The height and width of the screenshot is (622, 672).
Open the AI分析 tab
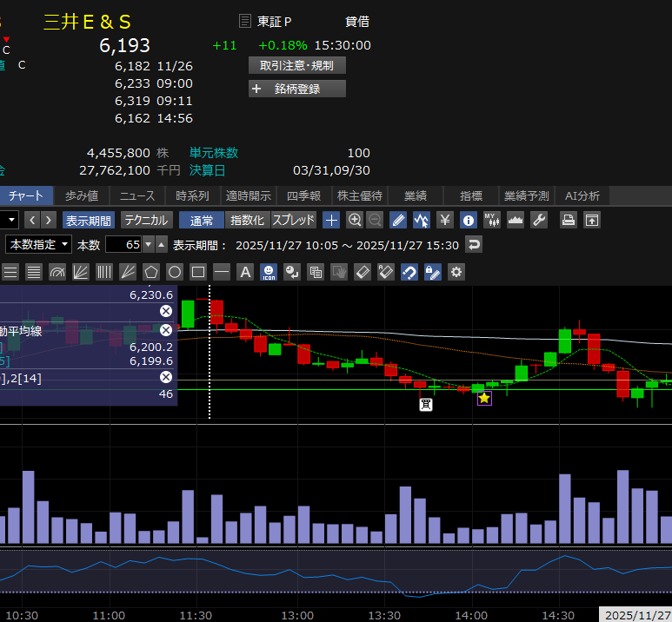coord(582,195)
